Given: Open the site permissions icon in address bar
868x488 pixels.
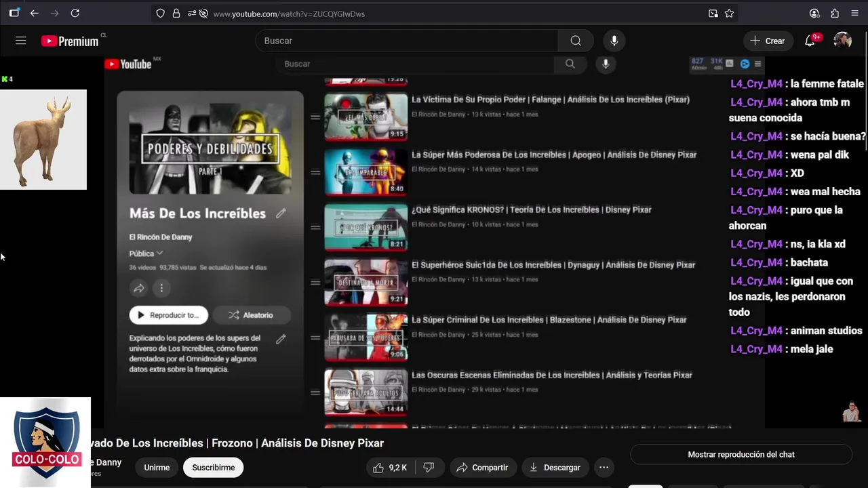Looking at the screenshot, I should pyautogui.click(x=191, y=14).
